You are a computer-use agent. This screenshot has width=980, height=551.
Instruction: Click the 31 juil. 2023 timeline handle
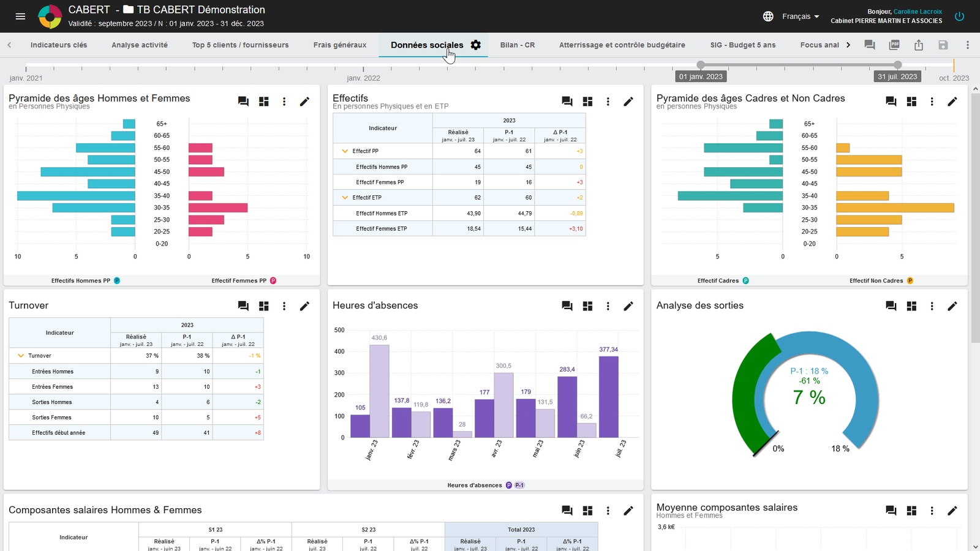(897, 65)
